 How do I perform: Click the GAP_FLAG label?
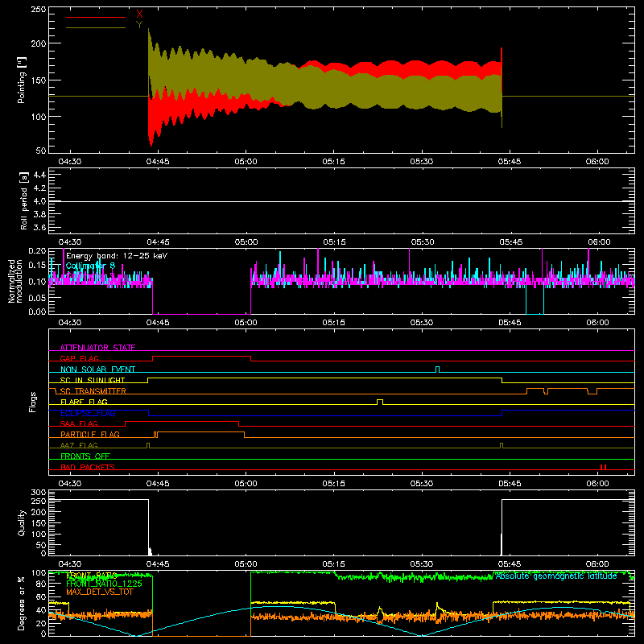click(79, 358)
